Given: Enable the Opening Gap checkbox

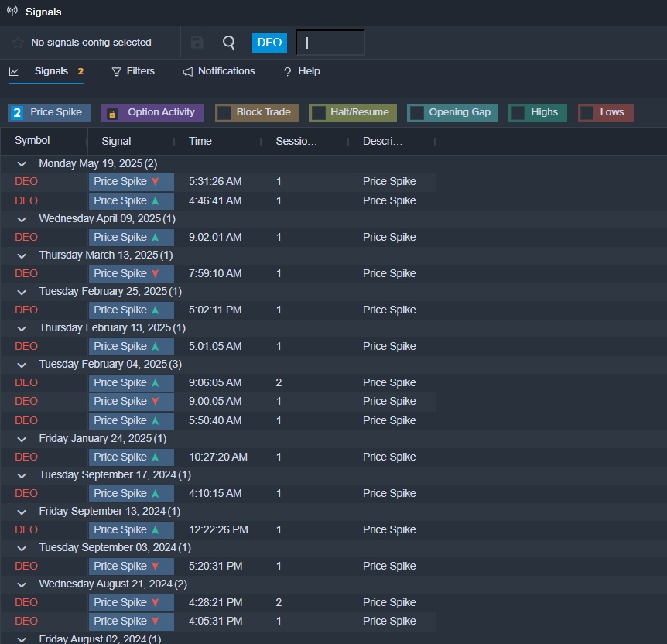Looking at the screenshot, I should (417, 113).
